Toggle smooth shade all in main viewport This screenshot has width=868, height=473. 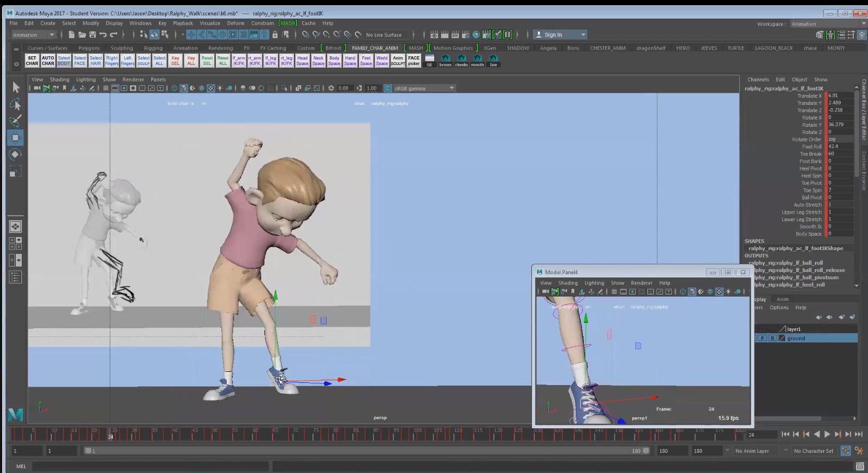184,88
